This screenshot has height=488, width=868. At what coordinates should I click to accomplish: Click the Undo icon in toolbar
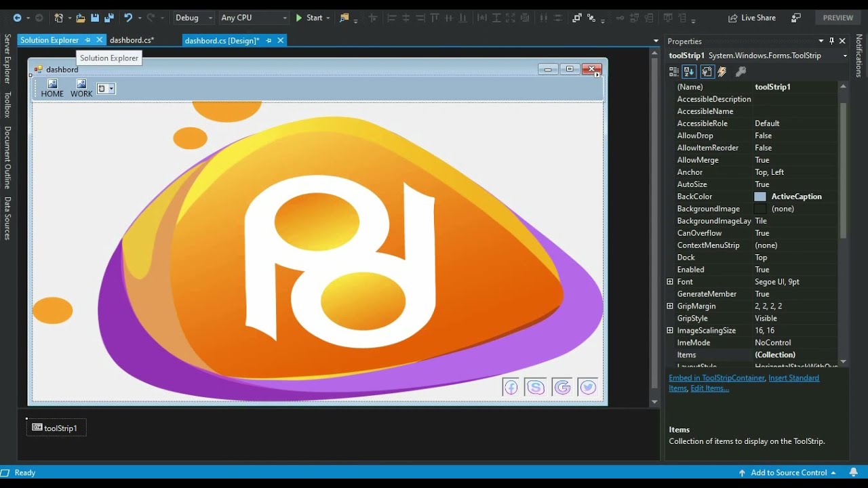(127, 18)
